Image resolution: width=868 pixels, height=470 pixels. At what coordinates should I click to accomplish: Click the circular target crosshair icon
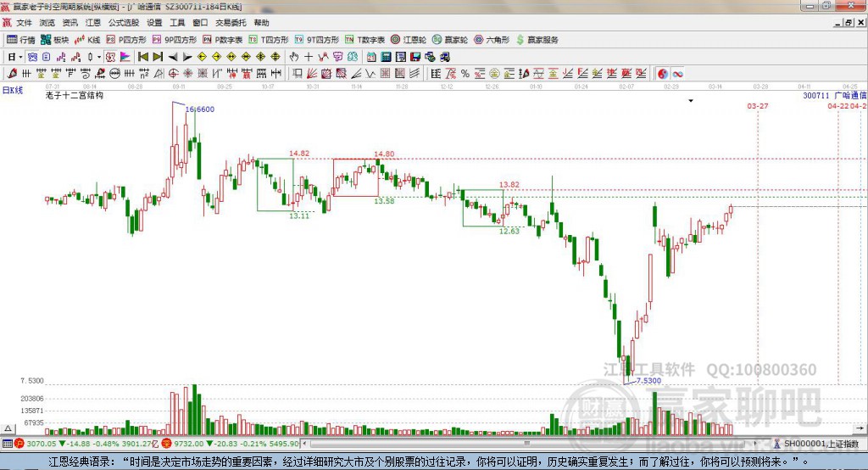point(173,73)
